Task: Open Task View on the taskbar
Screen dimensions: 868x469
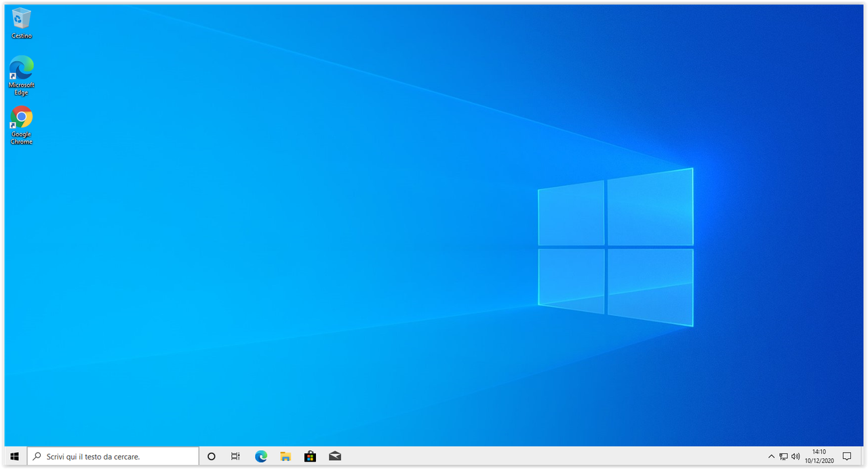Action: pyautogui.click(x=235, y=457)
